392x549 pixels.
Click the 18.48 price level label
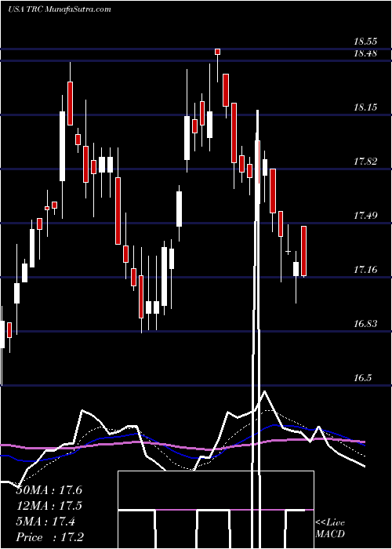tap(365, 53)
